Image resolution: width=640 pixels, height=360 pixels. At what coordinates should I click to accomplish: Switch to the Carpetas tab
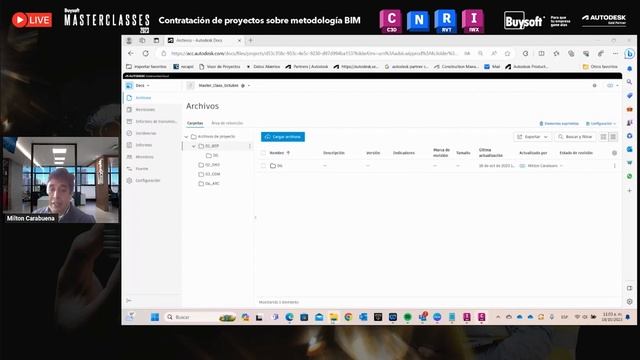[x=195, y=123]
